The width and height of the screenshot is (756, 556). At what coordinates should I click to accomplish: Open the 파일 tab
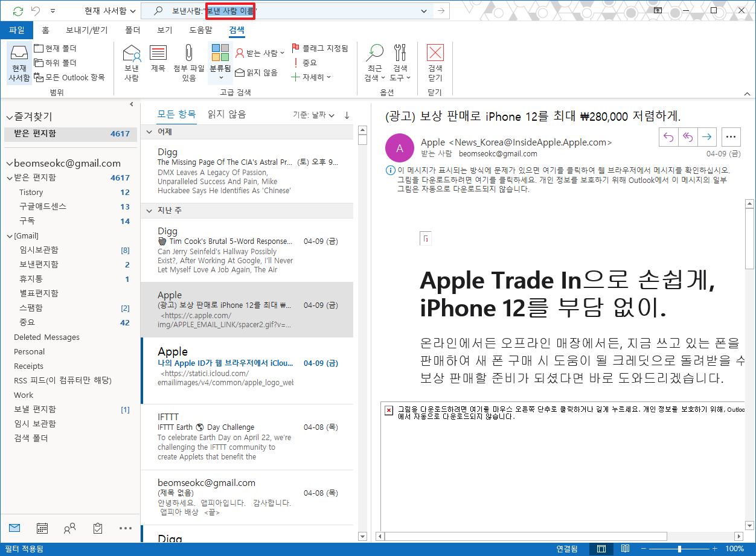pyautogui.click(x=16, y=30)
